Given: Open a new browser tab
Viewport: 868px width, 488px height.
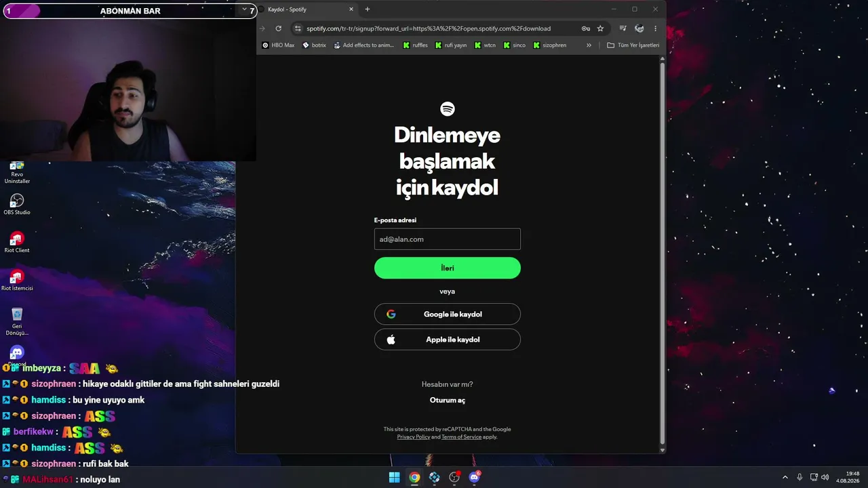Looking at the screenshot, I should 368,9.
